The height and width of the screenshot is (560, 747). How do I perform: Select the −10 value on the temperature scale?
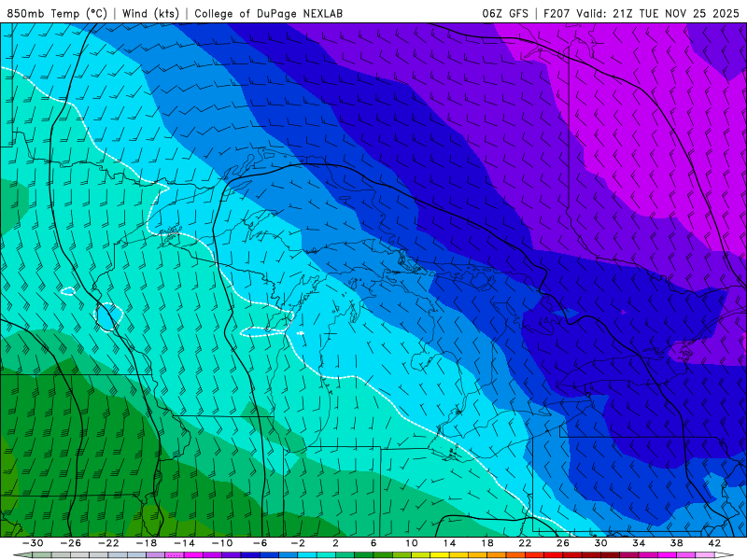tap(222, 543)
